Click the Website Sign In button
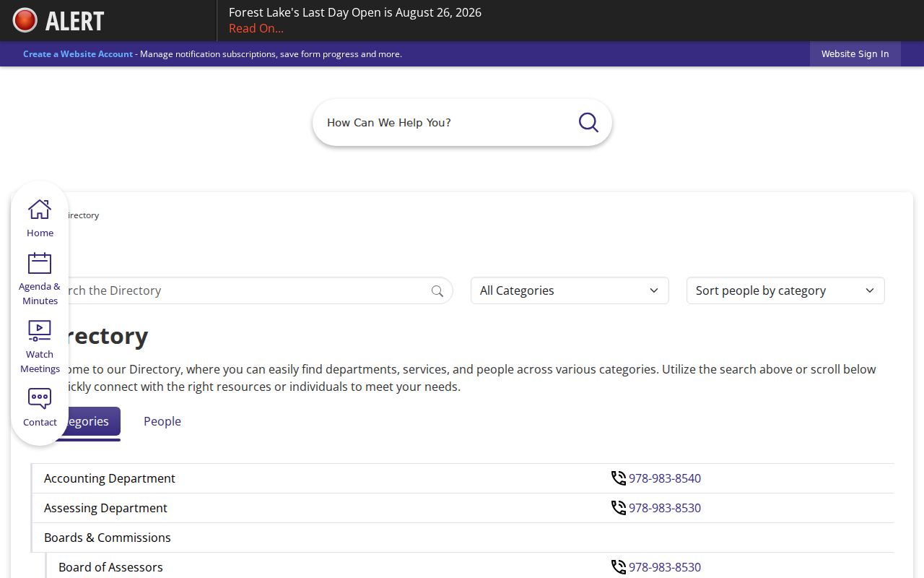 (855, 54)
